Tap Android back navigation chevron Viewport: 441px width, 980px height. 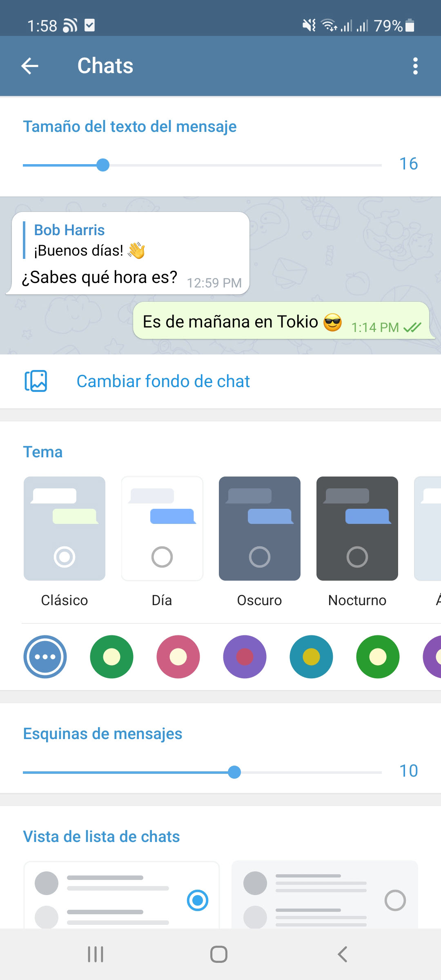point(343,954)
